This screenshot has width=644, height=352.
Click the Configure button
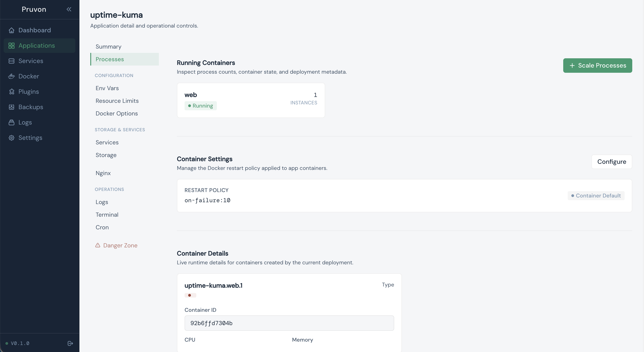point(612,162)
